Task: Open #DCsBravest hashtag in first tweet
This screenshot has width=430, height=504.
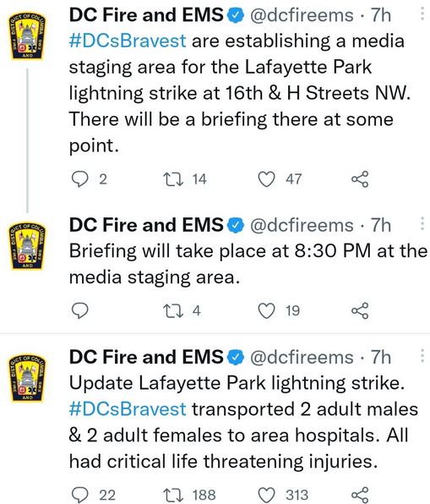Action: coord(128,41)
